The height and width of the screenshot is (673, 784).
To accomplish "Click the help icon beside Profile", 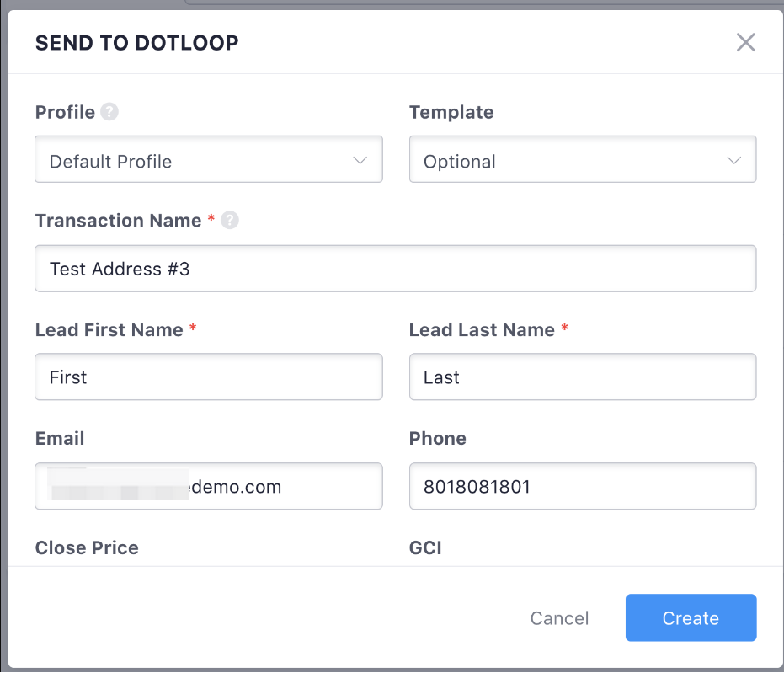I will [x=109, y=112].
